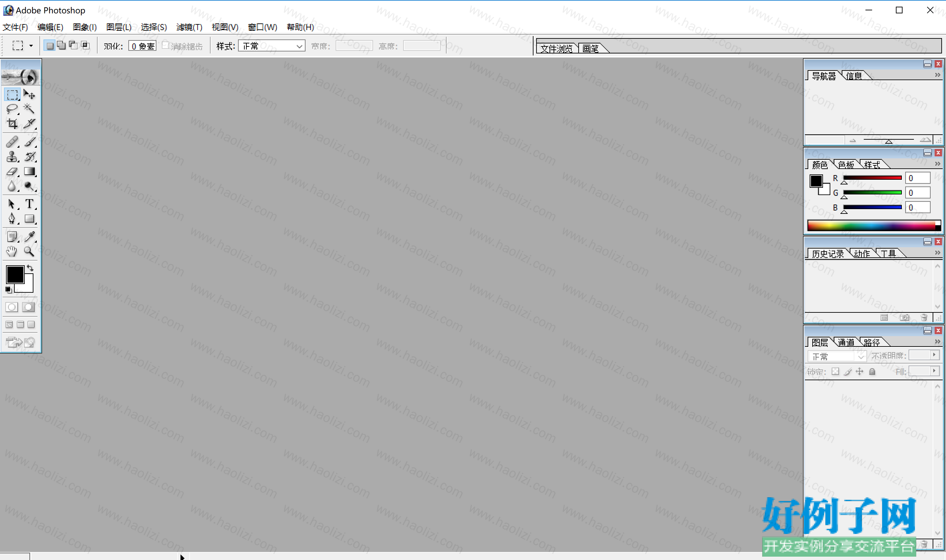Select the Gradient tool

click(x=29, y=172)
